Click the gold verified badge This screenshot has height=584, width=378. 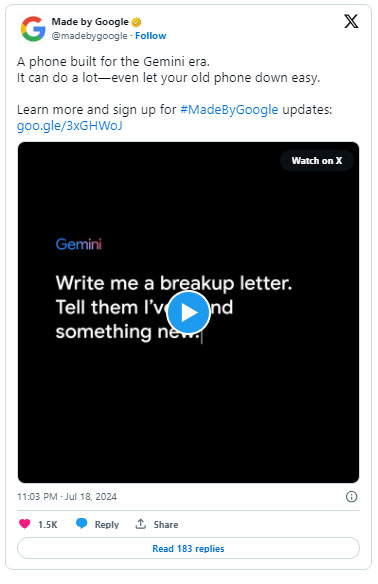tap(137, 22)
